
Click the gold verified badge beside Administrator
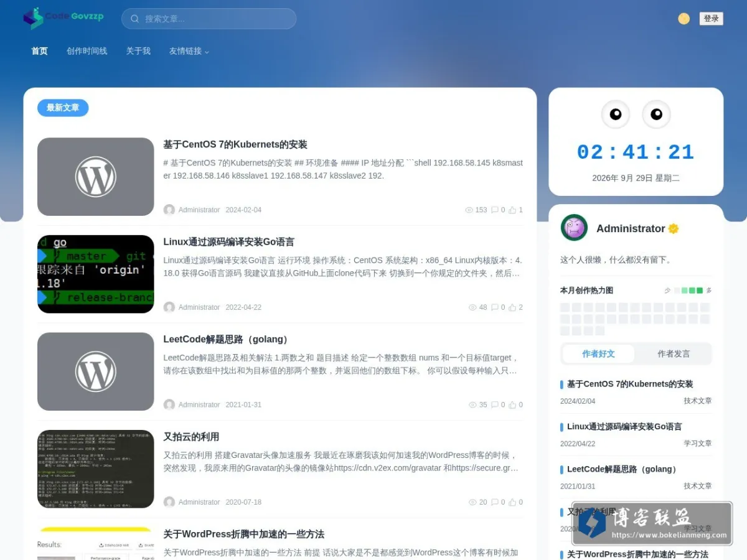point(673,229)
